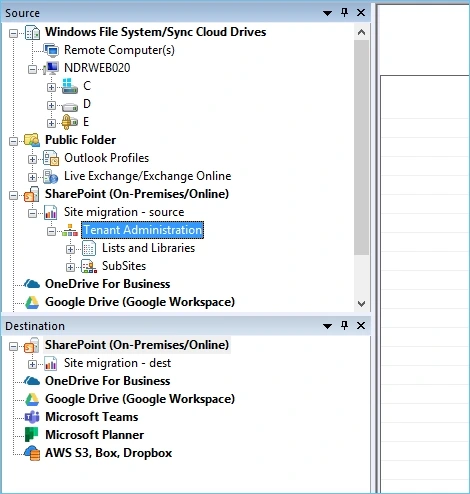Click the Source Google Drive icon

32,302
